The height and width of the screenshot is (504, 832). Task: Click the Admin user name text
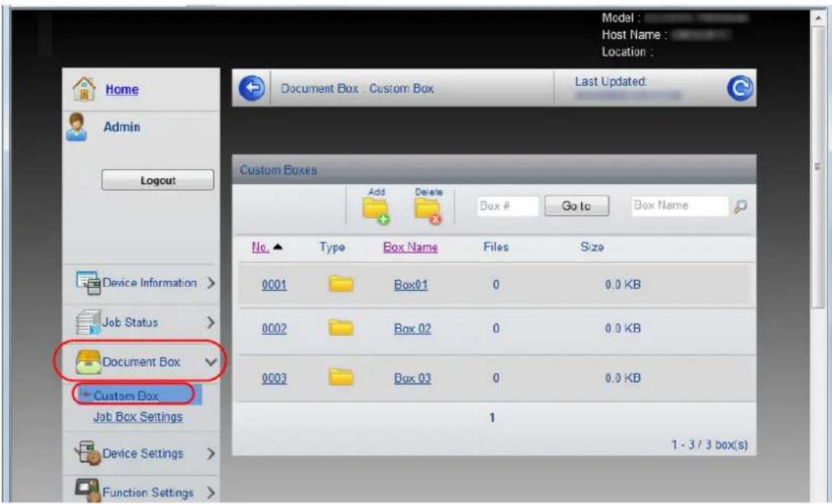[x=122, y=126]
